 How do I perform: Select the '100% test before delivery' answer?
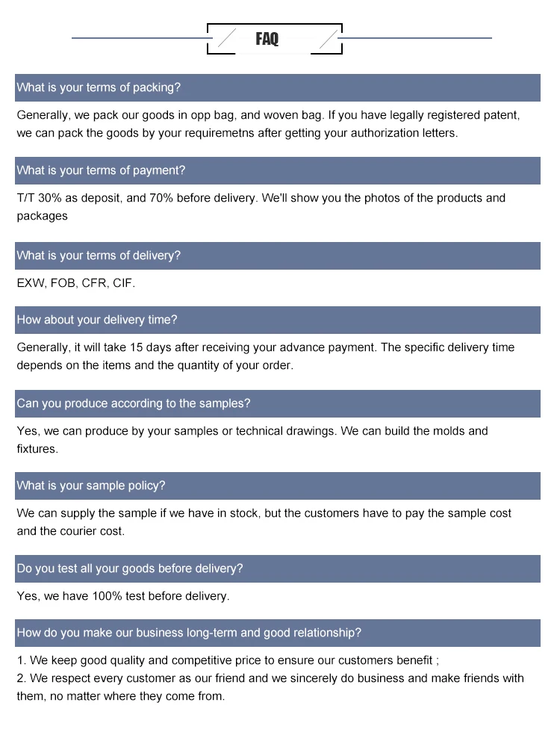[x=123, y=596]
